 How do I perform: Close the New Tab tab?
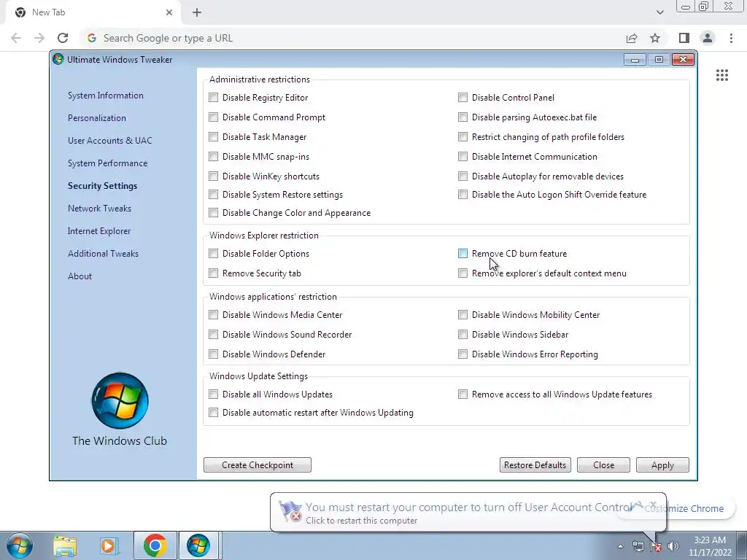(169, 12)
